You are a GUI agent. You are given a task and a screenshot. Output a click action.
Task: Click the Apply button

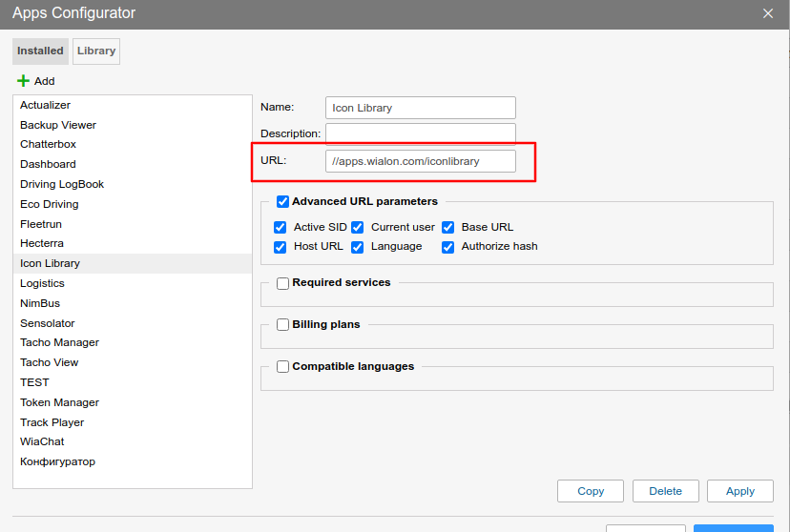point(739,491)
